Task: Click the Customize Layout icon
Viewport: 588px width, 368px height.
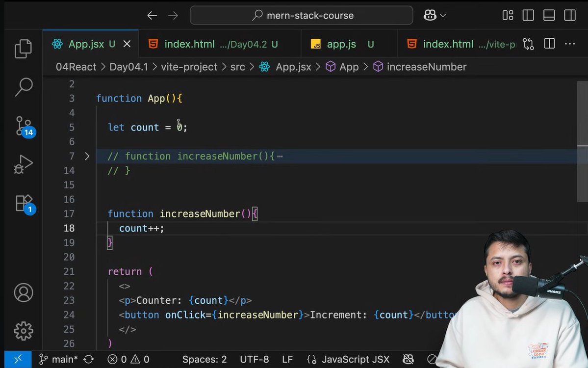Action: point(508,15)
